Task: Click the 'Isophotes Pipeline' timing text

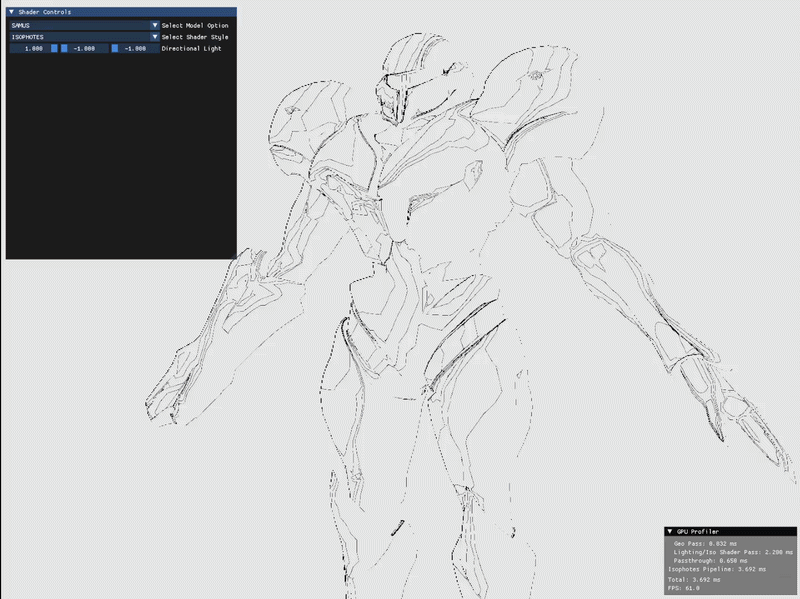Action: coord(717,569)
